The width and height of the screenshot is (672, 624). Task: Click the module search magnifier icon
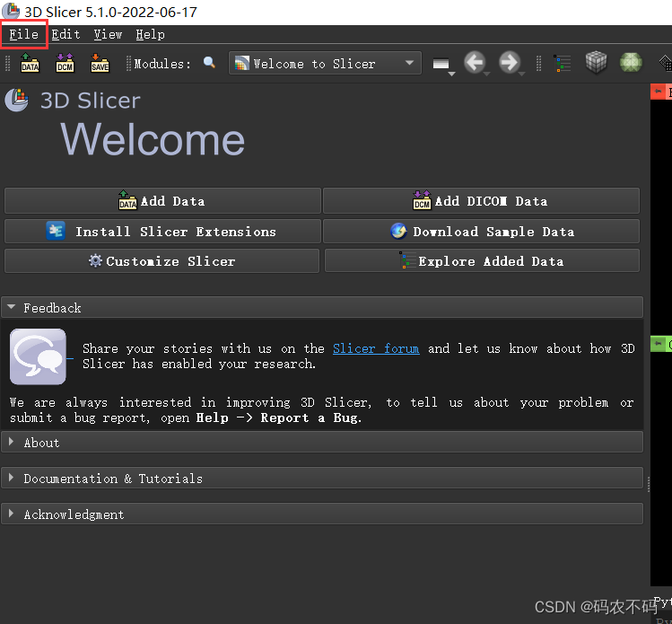(210, 64)
